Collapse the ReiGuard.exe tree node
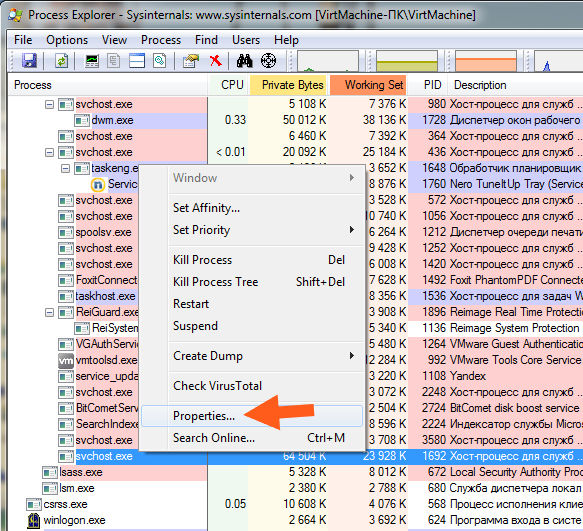 [x=49, y=312]
